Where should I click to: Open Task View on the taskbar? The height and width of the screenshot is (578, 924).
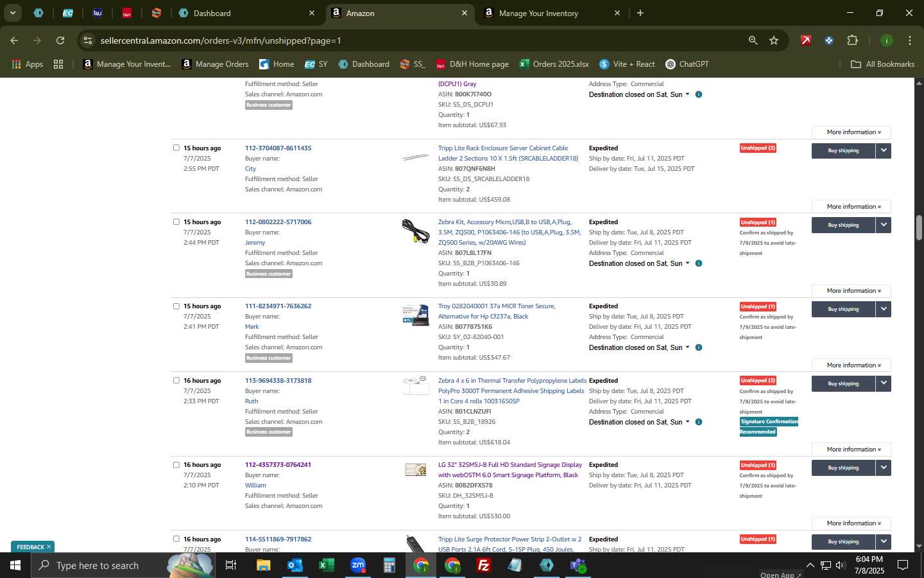[231, 565]
